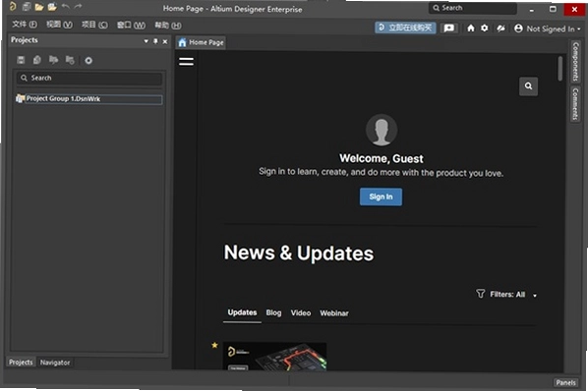Select the Video news tab
This screenshot has width=588, height=391.
pyautogui.click(x=301, y=312)
